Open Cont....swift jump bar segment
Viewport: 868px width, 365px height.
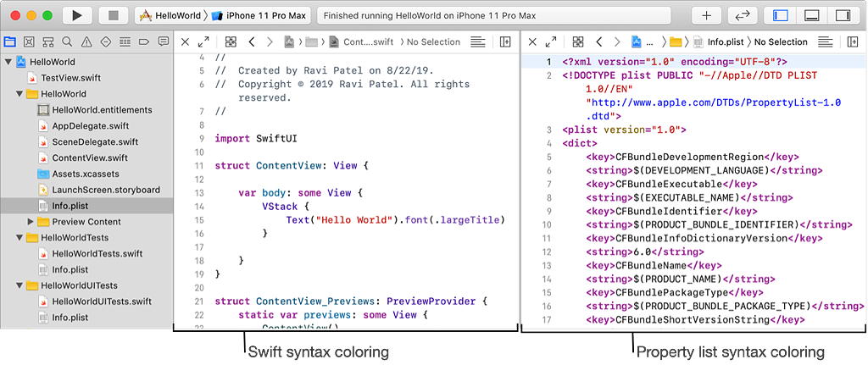(361, 41)
